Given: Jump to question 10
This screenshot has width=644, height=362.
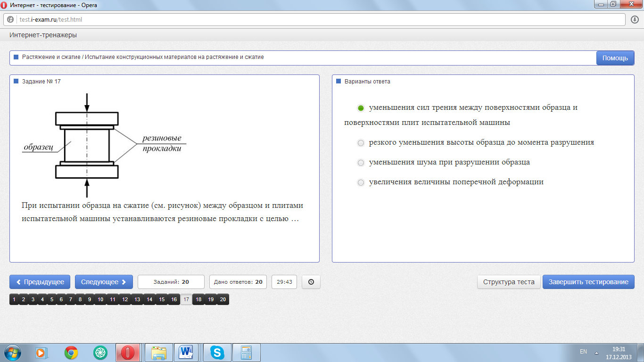Looking at the screenshot, I should click(x=100, y=299).
